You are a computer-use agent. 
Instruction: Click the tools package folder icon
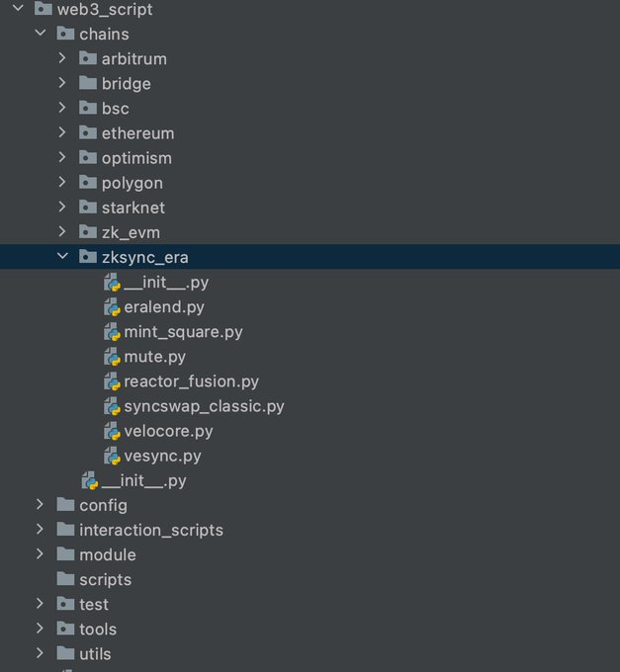65,629
